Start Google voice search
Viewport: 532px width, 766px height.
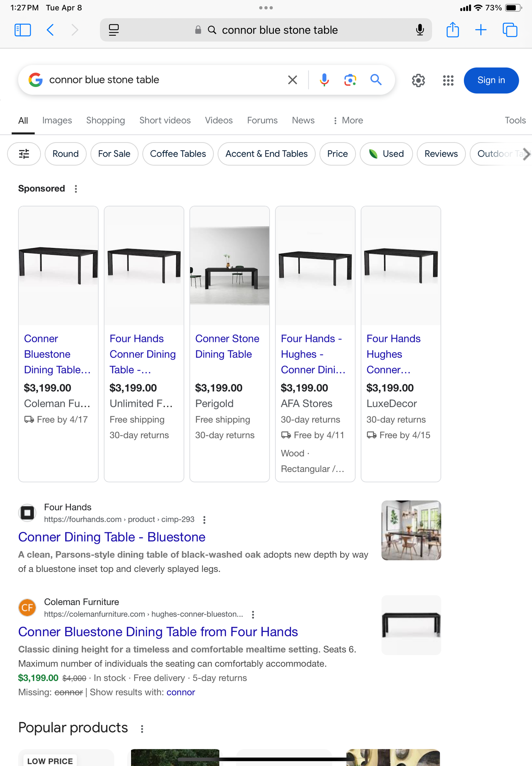point(324,80)
